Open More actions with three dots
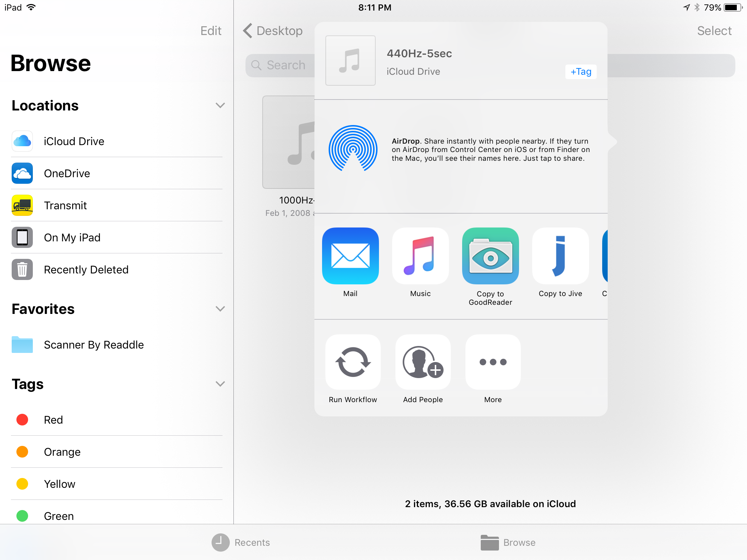Image resolution: width=747 pixels, height=560 pixels. click(x=493, y=362)
